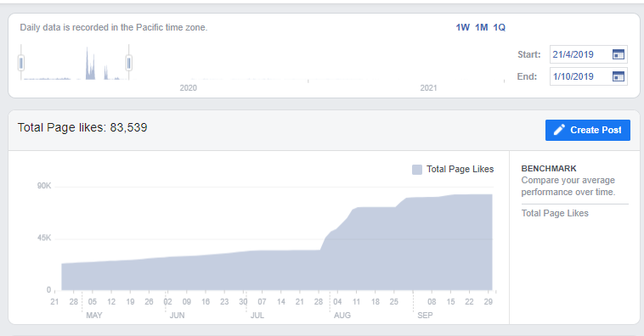Click the 2021 label on the overview timeline
Screen dimensions: 644x336
[x=428, y=87]
